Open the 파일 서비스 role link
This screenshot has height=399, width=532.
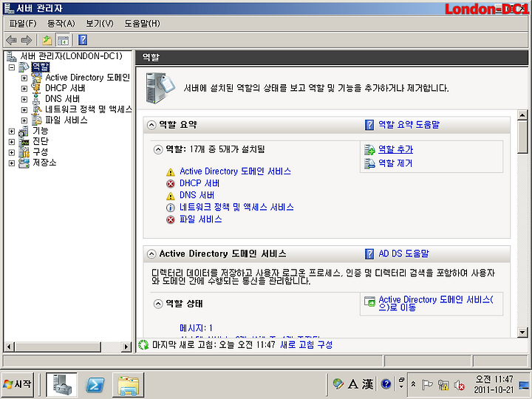pyautogui.click(x=200, y=219)
